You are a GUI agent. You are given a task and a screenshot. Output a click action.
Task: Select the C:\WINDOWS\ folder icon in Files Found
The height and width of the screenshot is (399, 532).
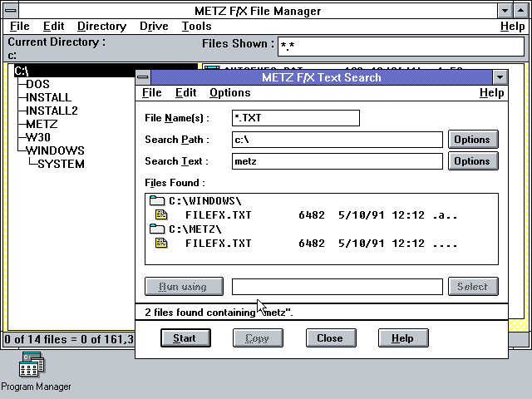coord(157,201)
